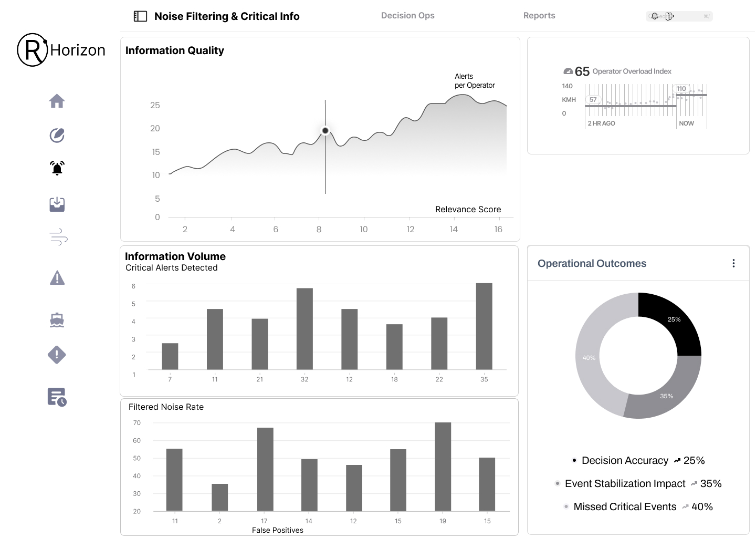
Task: Switch to the Reports tab
Action: 539,16
